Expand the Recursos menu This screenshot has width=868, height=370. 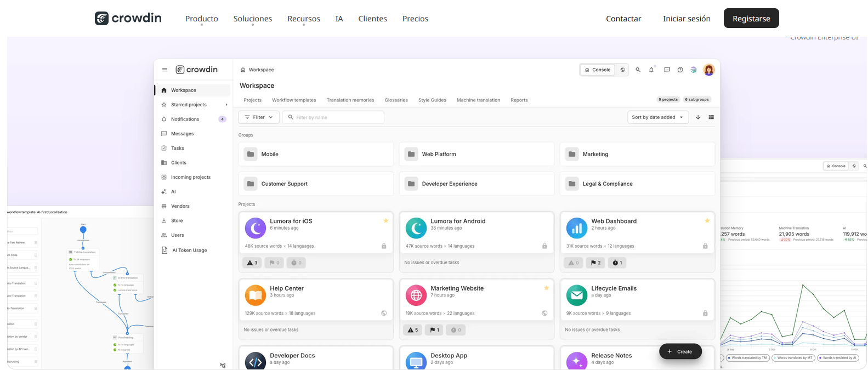click(x=304, y=19)
